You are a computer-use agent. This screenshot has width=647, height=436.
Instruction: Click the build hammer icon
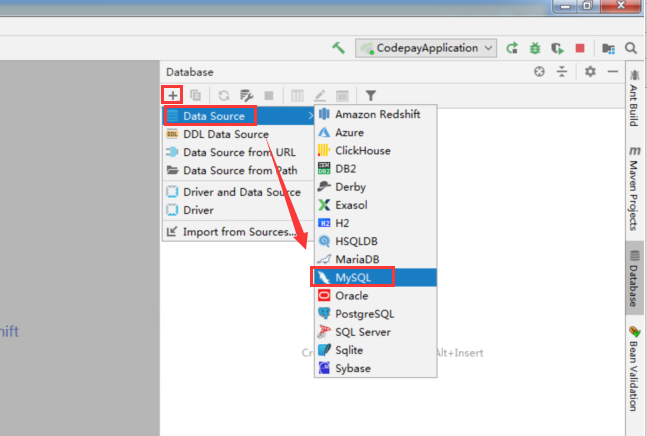point(338,48)
